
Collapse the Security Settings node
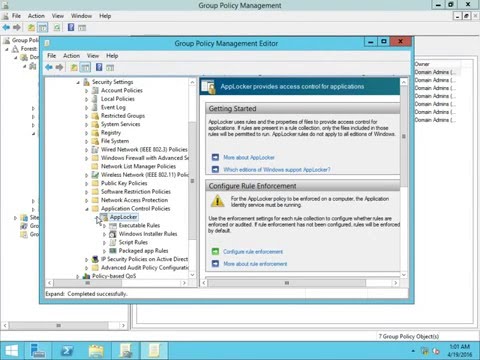78,82
